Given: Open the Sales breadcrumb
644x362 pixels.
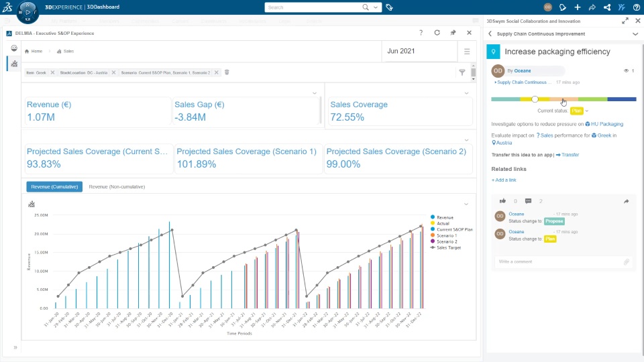Looking at the screenshot, I should click(x=65, y=52).
